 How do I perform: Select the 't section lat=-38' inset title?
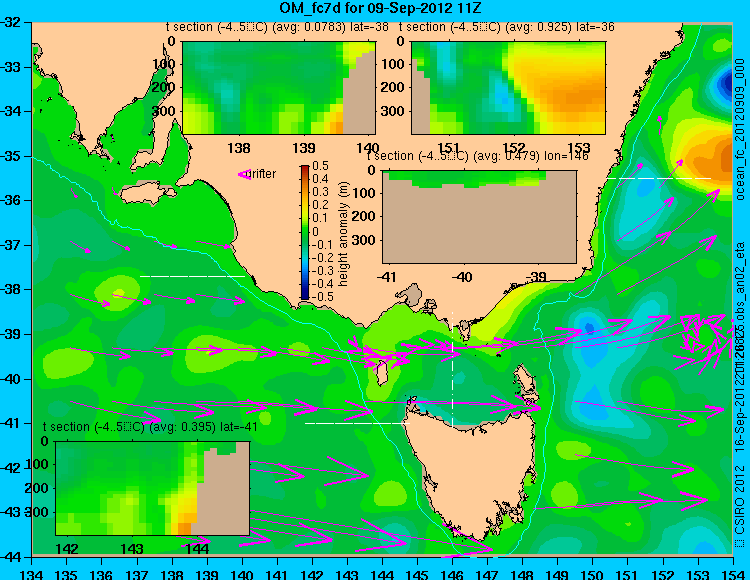pos(277,27)
